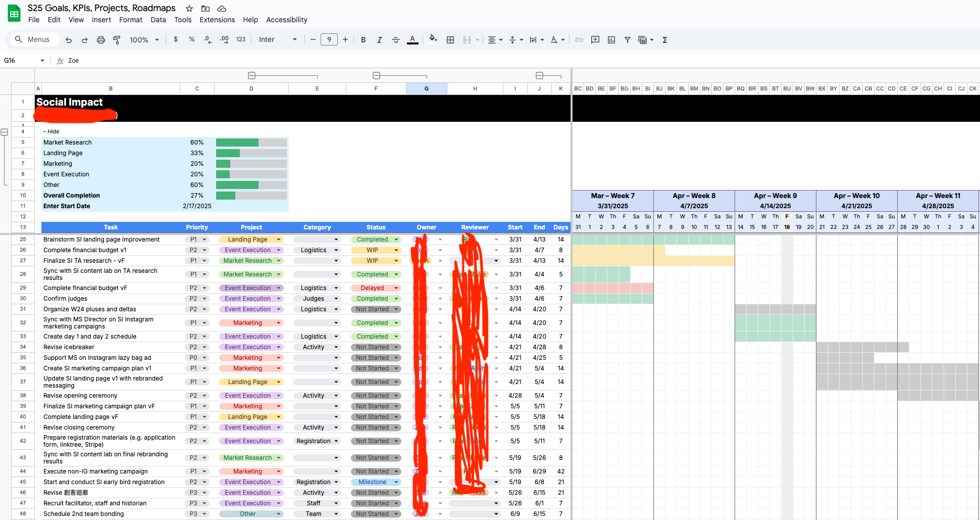Viewport: 980px width, 520px height.
Task: Open the Inter font dropdown
Action: point(278,39)
